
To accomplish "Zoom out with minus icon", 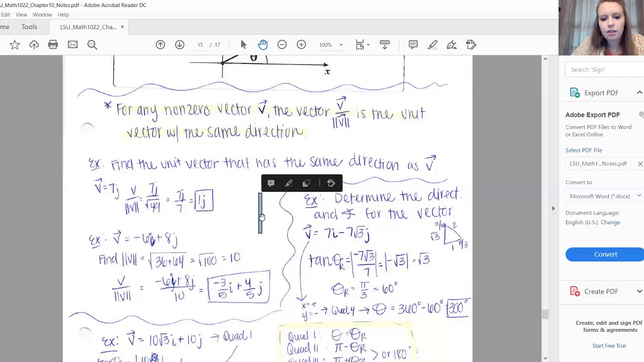I will tap(282, 45).
